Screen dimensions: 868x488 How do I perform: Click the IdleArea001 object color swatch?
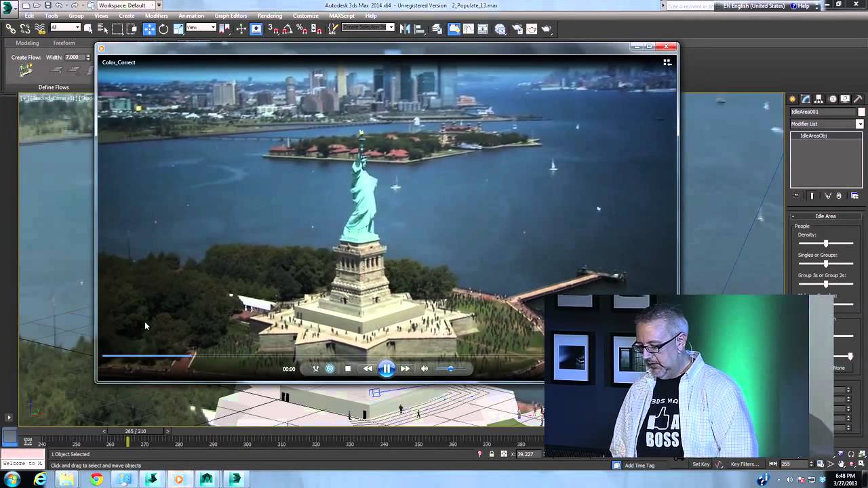(861, 112)
